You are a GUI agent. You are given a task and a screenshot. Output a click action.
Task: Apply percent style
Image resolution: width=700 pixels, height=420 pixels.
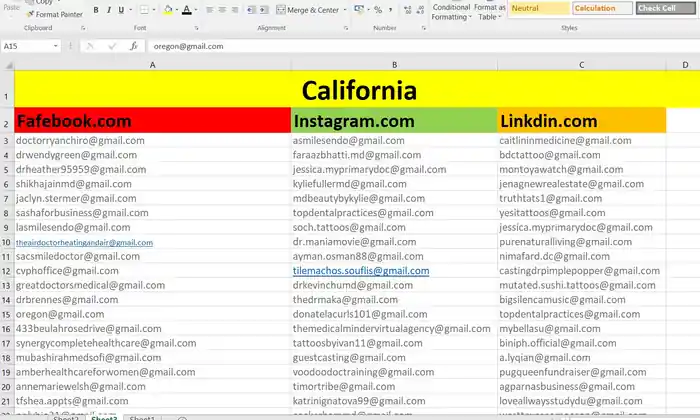coord(378,10)
